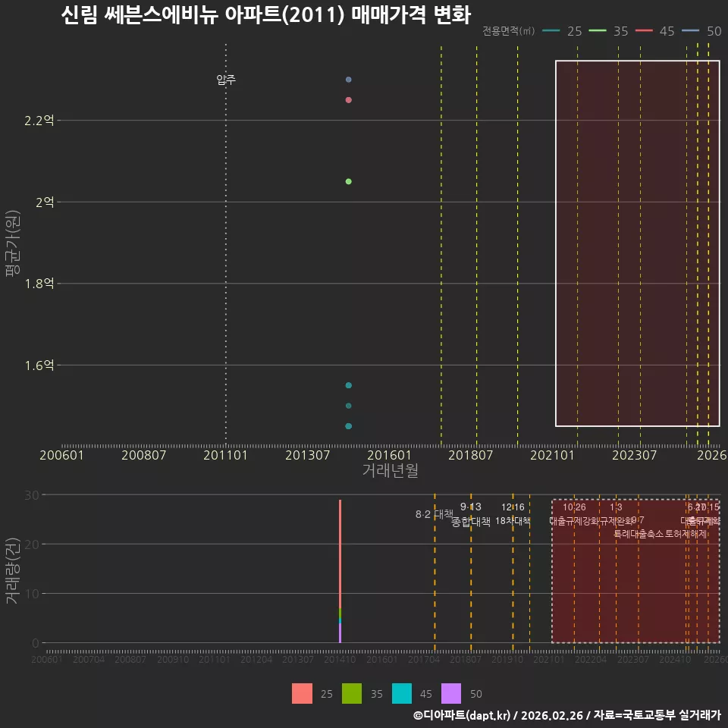Viewport: 728px width, 728px height.
Task: Click the '전용면적(㎡)' legend title
Action: pyautogui.click(x=508, y=30)
